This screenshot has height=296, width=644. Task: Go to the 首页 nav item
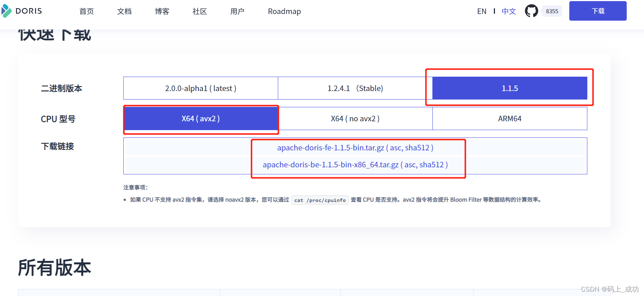(x=87, y=11)
